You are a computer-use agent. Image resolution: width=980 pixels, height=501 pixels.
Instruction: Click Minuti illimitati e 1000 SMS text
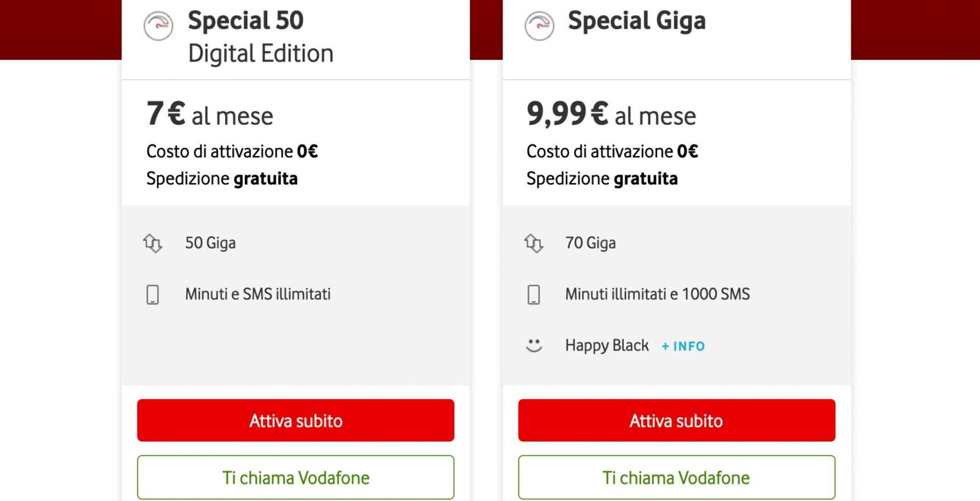pyautogui.click(x=658, y=294)
